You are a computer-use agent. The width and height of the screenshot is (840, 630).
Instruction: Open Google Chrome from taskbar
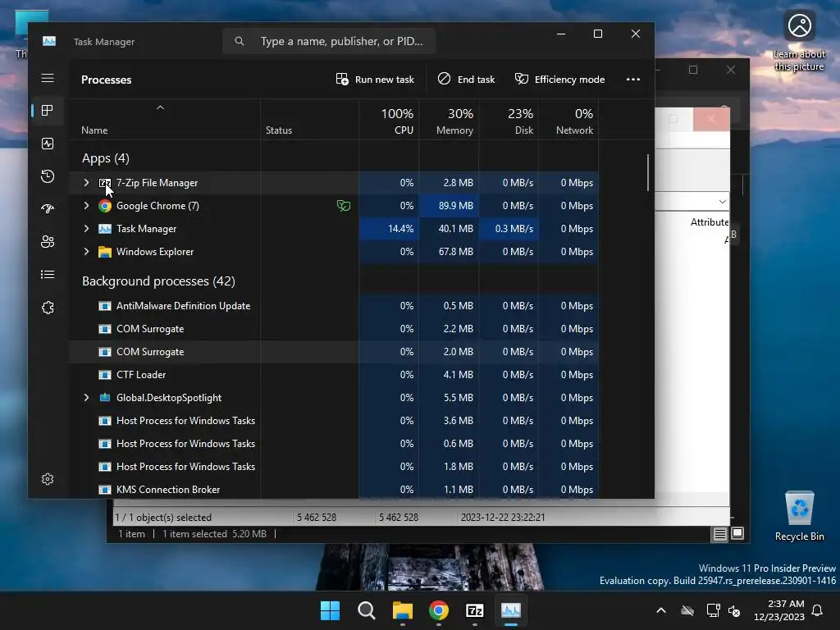point(439,610)
